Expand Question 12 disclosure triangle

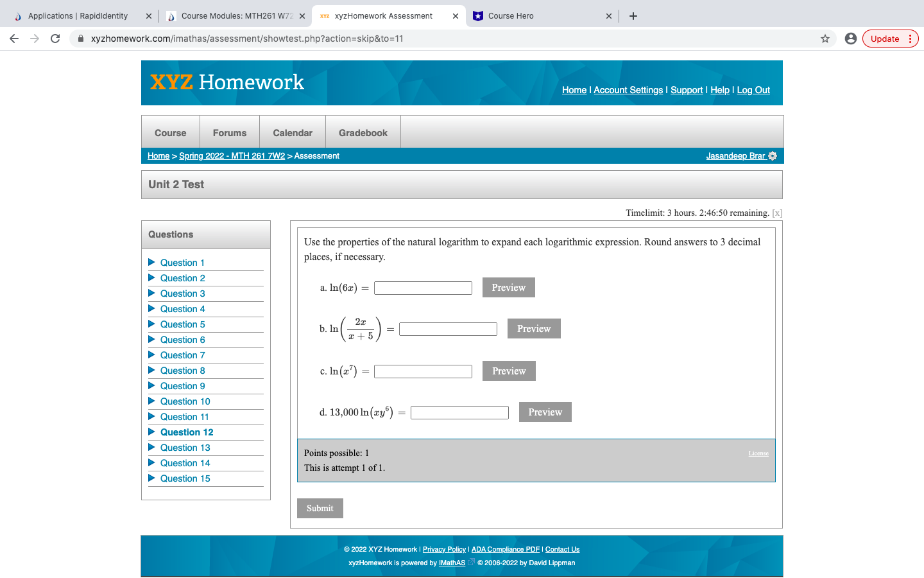(151, 432)
